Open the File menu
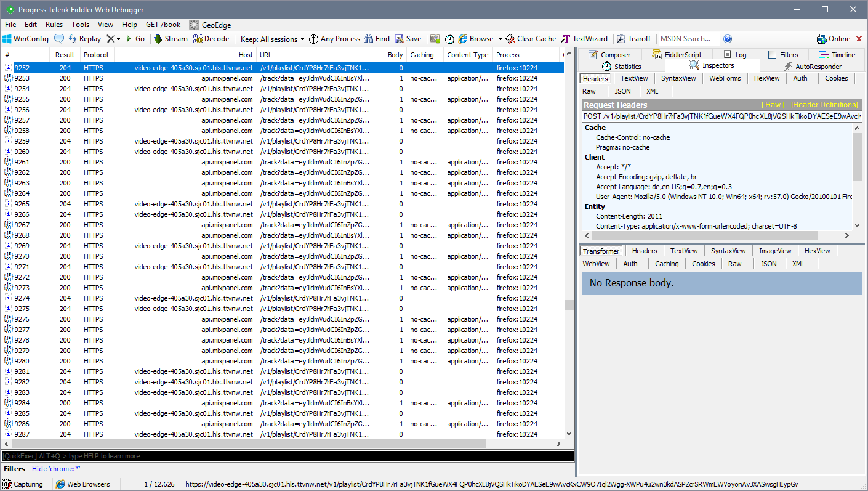 point(10,25)
